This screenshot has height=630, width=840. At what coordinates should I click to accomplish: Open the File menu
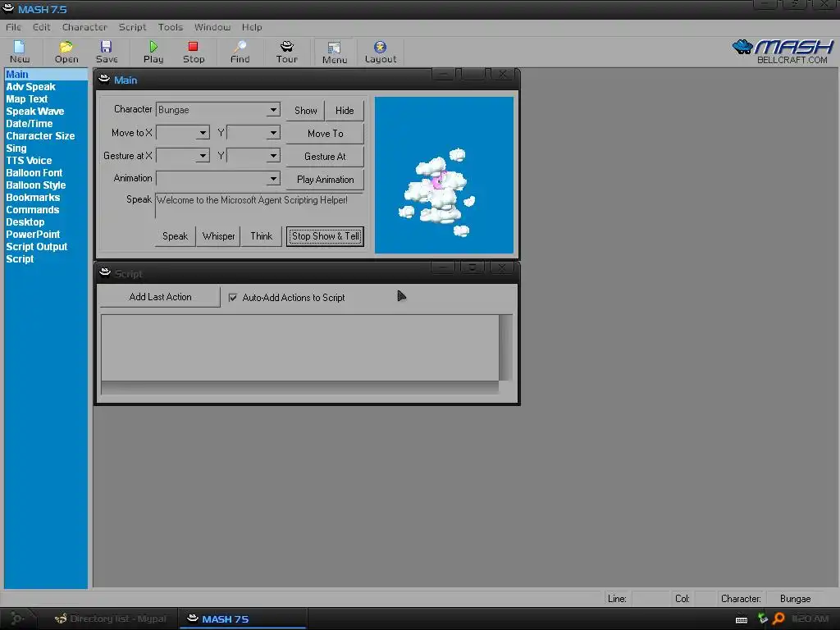tap(13, 27)
